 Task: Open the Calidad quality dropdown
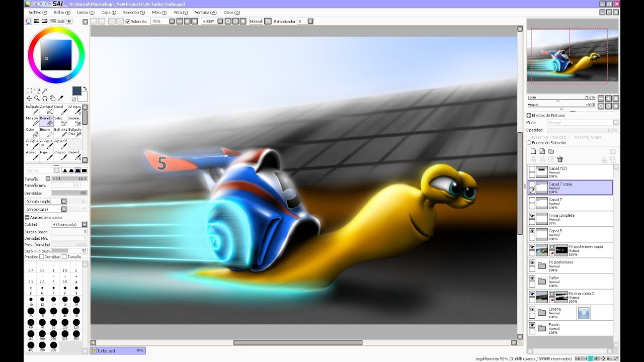click(x=85, y=224)
